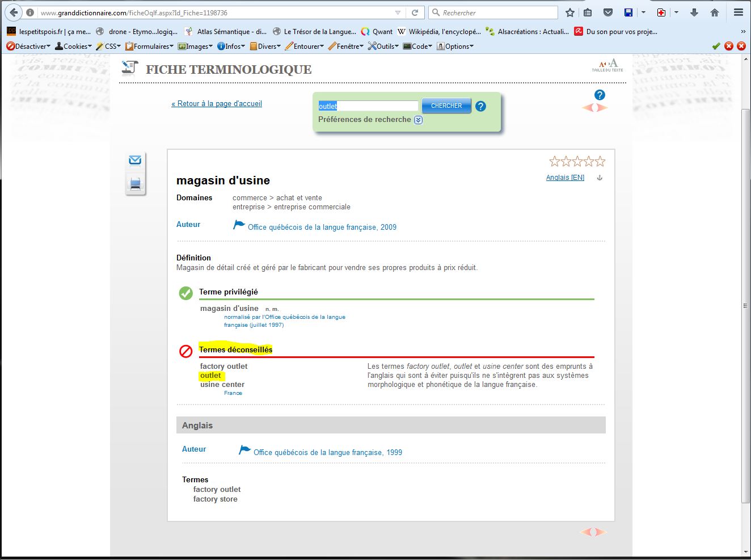Click the first red error icon after the green check
This screenshot has width=751, height=560.
coord(729,46)
